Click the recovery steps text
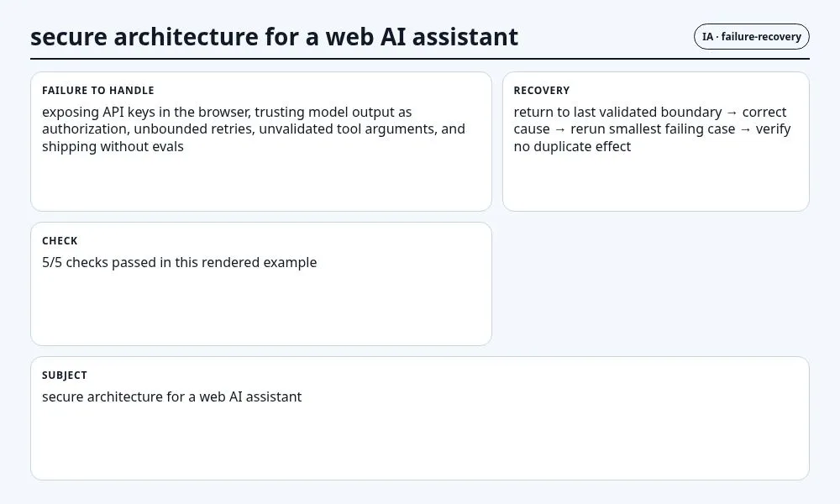Image resolution: width=840 pixels, height=504 pixels. pos(652,129)
